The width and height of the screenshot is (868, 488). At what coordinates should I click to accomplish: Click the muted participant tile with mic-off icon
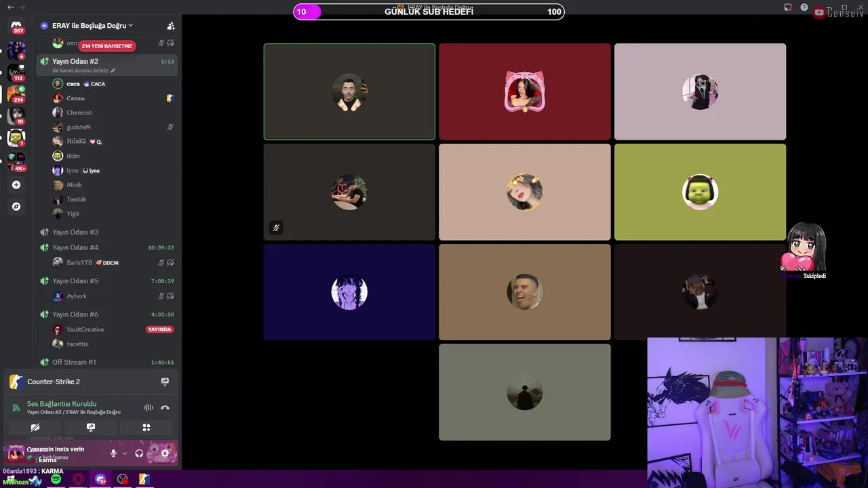(x=349, y=192)
